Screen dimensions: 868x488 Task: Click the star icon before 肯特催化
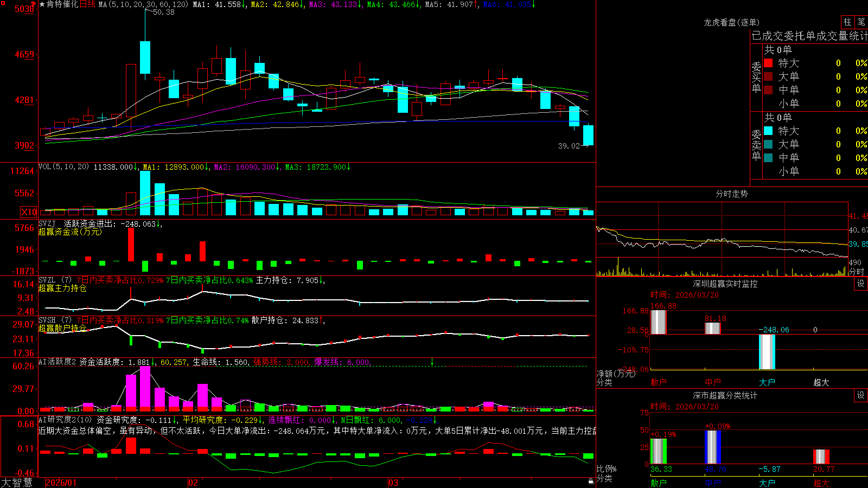pos(42,4)
